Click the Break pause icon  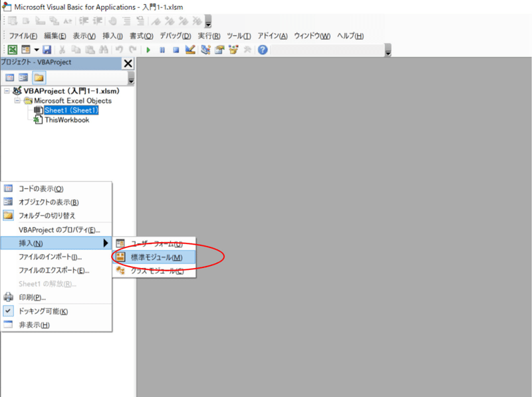tap(162, 50)
